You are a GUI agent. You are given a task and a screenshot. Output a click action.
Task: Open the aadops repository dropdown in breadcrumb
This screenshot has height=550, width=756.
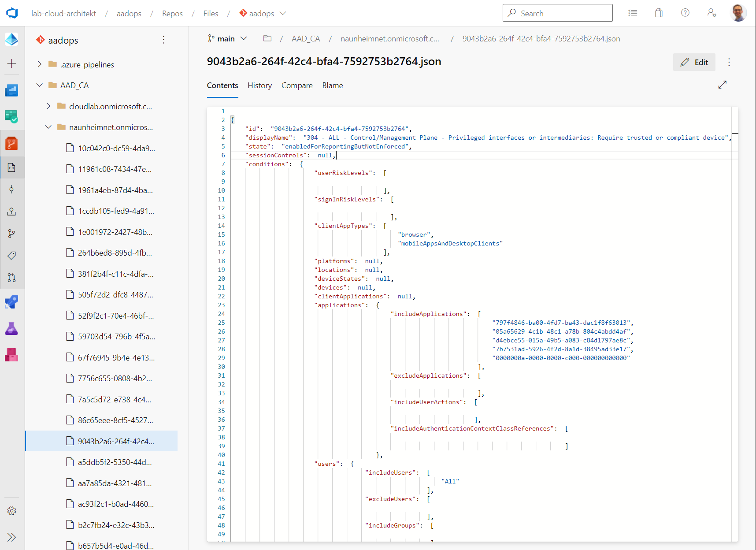tap(263, 14)
